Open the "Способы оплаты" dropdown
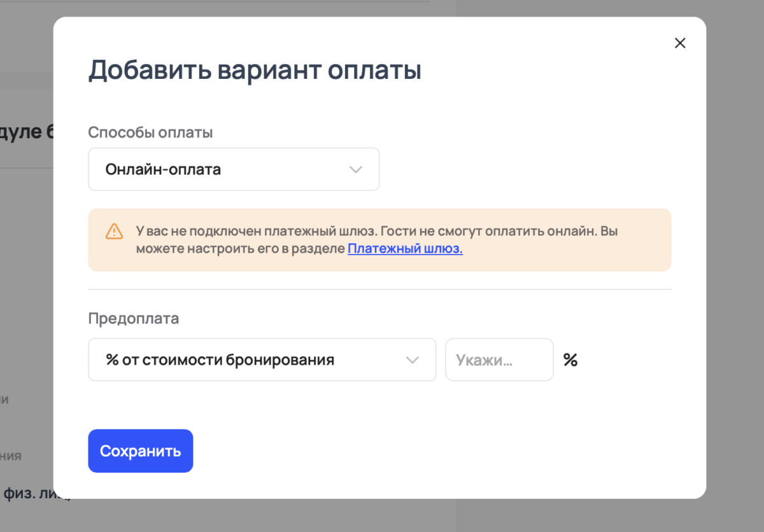 click(x=234, y=169)
